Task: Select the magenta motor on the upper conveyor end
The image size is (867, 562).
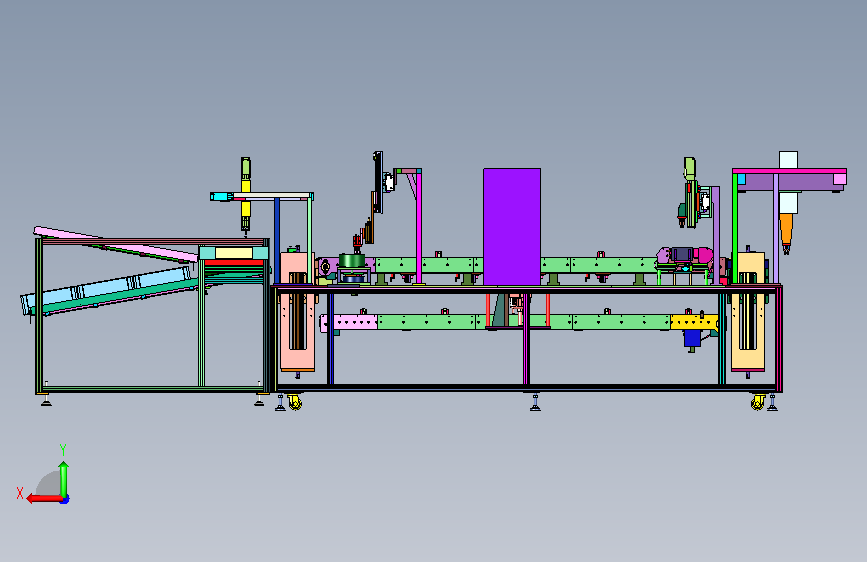Action: click(x=703, y=255)
